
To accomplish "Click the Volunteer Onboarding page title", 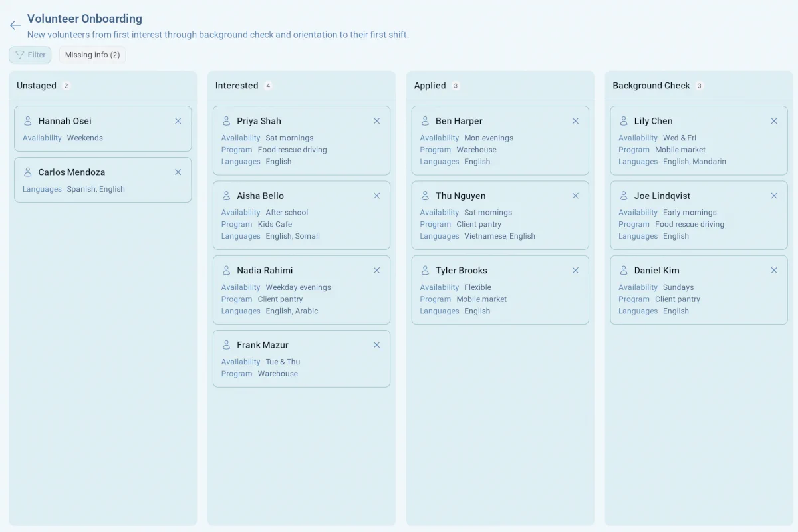I will 84,19.
